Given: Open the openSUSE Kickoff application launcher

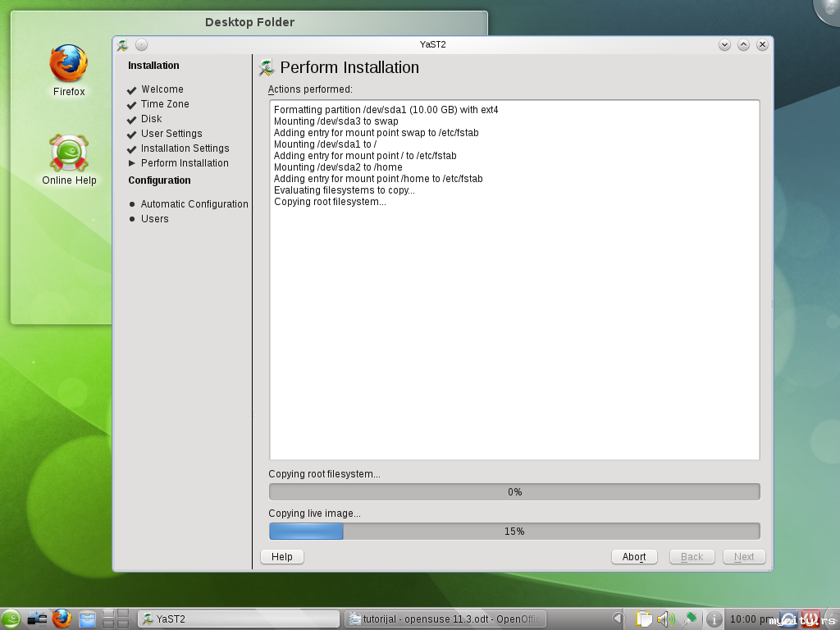Looking at the screenshot, I should 11,619.
